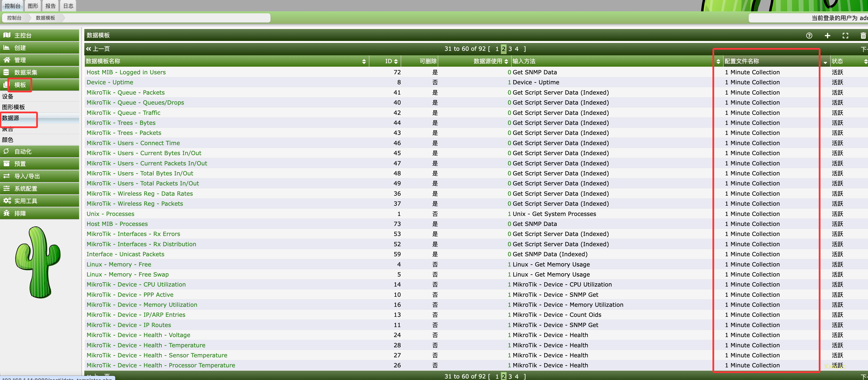Viewport: 868px width, 380px height.
Task: Click the bug icon beside 排障
Action: pyautogui.click(x=6, y=213)
